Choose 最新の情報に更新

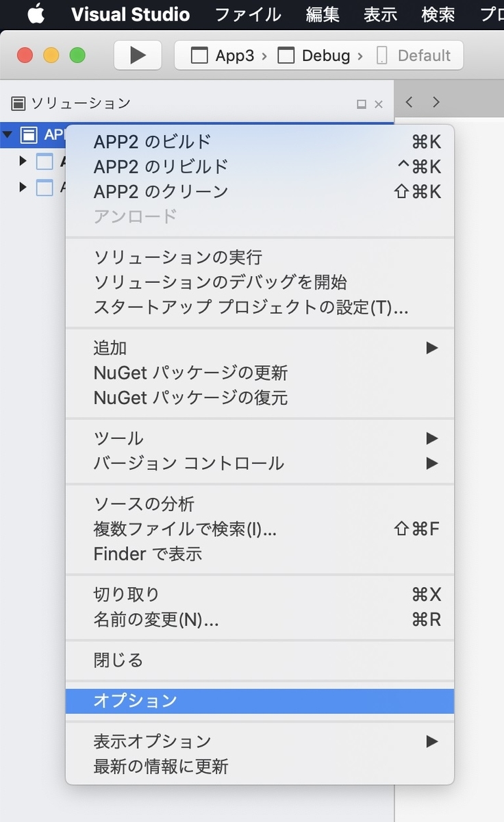(260, 766)
